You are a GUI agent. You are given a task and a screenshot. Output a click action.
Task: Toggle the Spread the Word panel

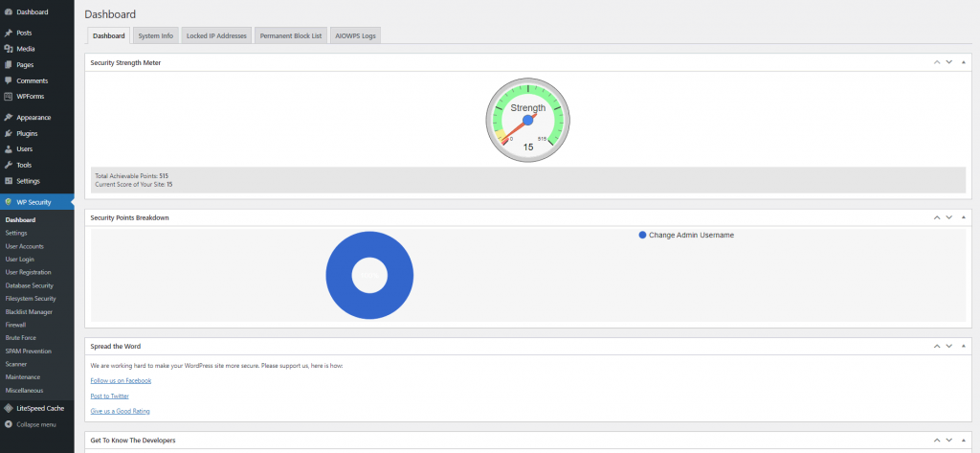pyautogui.click(x=962, y=346)
